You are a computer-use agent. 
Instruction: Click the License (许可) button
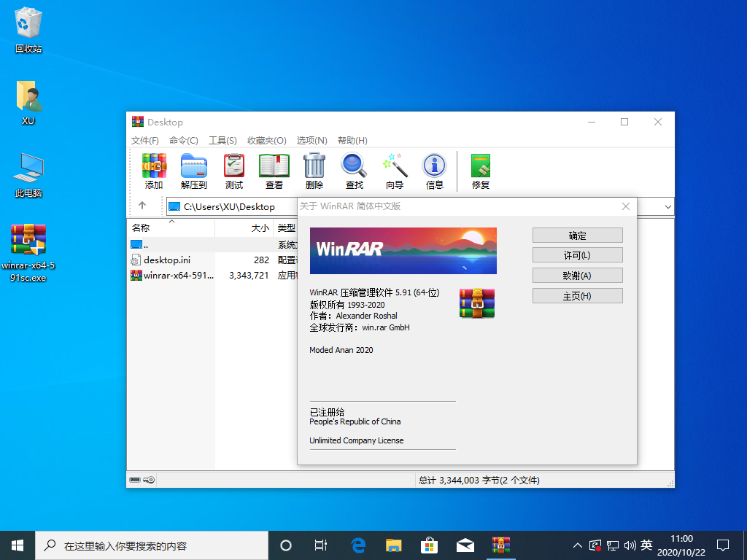click(577, 255)
